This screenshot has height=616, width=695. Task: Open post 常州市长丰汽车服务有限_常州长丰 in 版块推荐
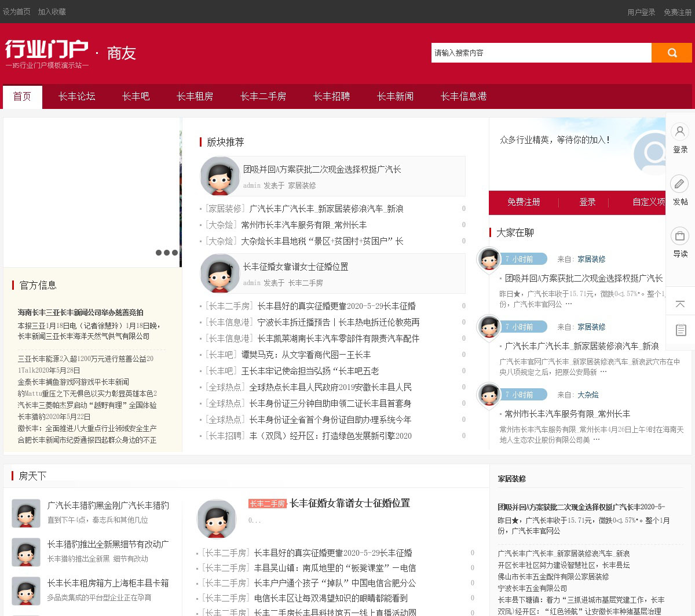[303, 225]
